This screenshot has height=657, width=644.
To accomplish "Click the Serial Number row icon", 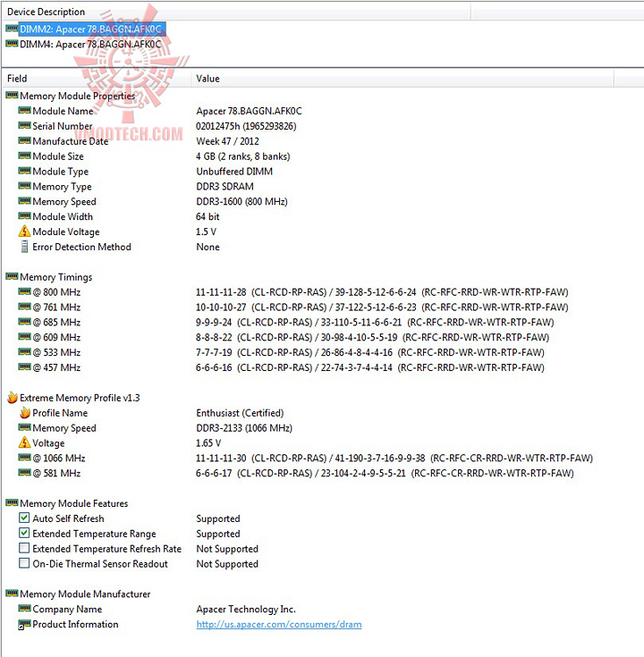I will point(25,125).
